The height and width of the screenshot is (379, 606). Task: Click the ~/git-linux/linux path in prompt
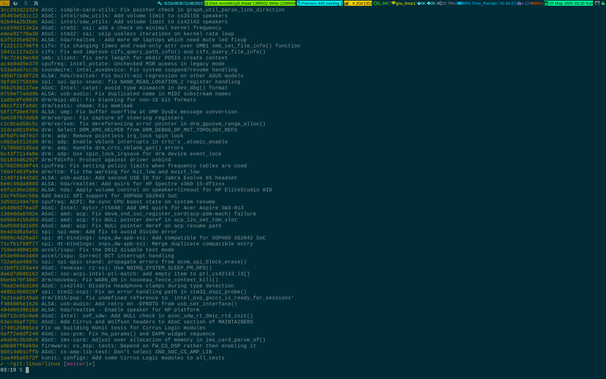pyautogui.click(x=33, y=364)
